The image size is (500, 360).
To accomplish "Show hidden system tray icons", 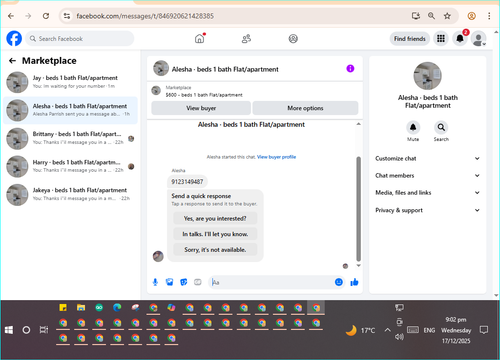I will 387,330.
